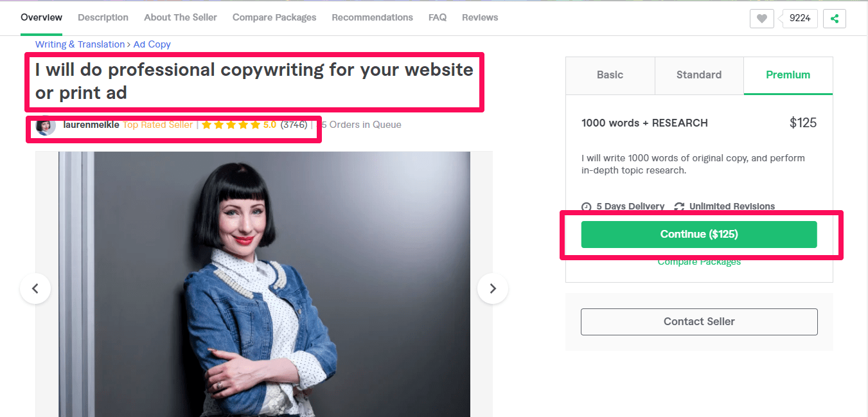
Task: Open the Ad Copy breadcrumb link
Action: pyautogui.click(x=152, y=44)
